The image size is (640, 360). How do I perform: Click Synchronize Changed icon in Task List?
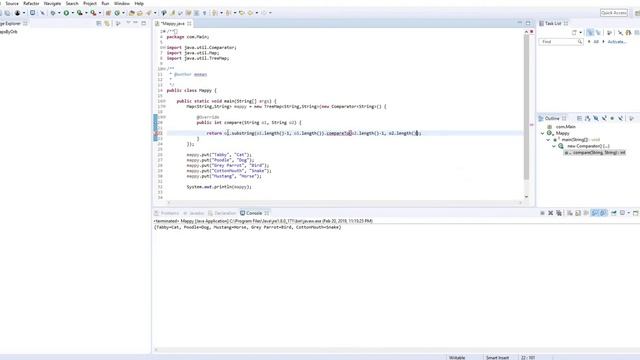(628, 33)
